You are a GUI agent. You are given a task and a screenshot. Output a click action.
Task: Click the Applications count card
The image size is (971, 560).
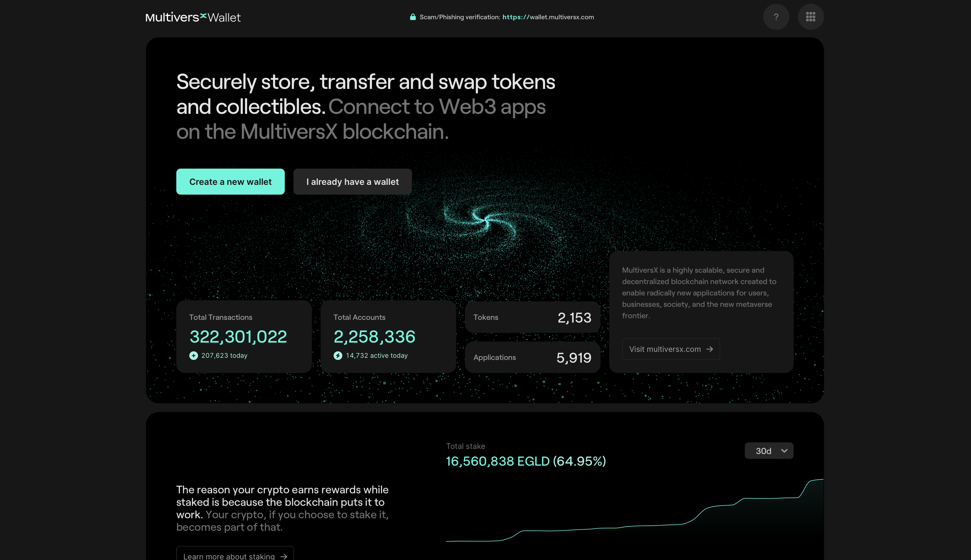tap(532, 357)
